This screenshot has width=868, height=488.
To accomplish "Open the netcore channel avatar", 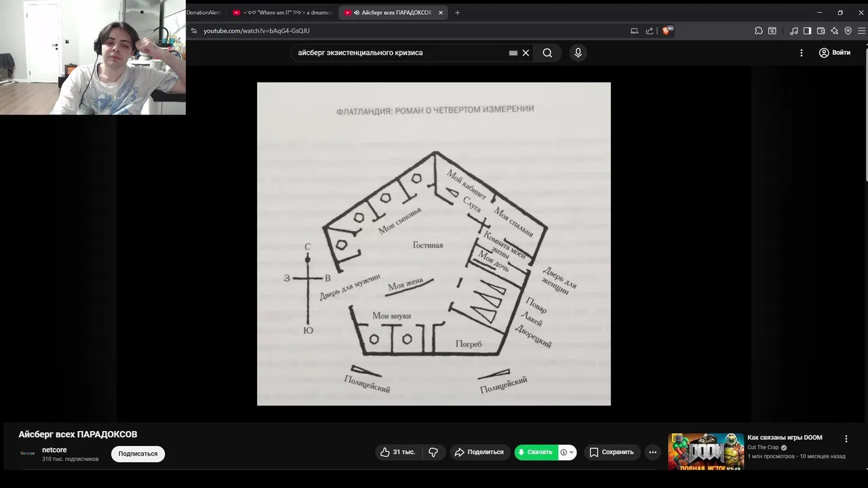I will [27, 453].
